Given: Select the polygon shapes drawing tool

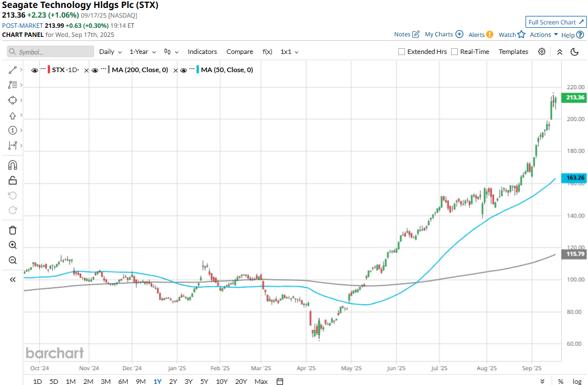Looking at the screenshot, I should pos(12,100).
